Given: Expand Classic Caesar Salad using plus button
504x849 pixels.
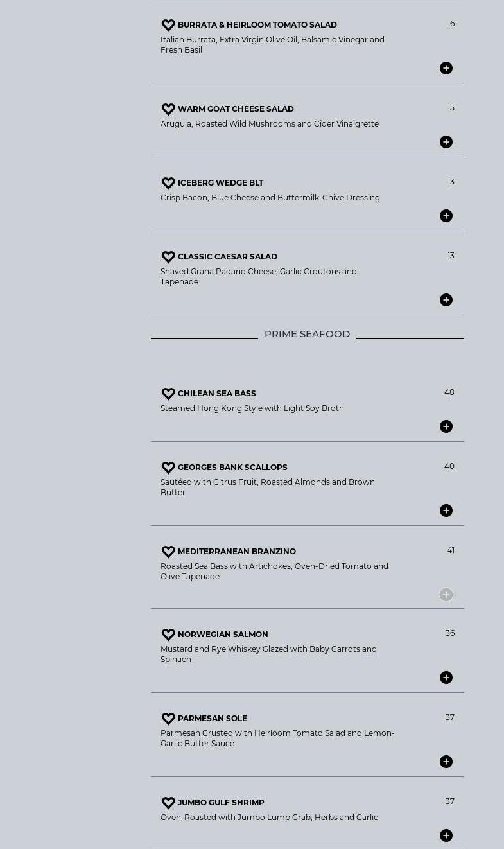Looking at the screenshot, I should pyautogui.click(x=446, y=300).
